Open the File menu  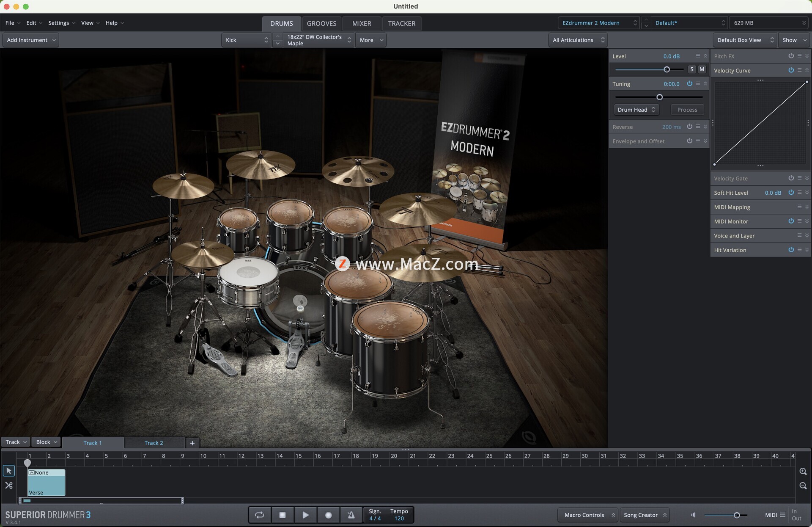click(13, 23)
